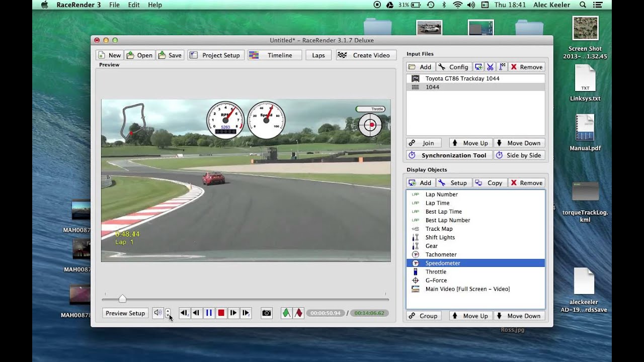Open the Edit menu
This screenshot has height=362, width=644.
click(134, 5)
